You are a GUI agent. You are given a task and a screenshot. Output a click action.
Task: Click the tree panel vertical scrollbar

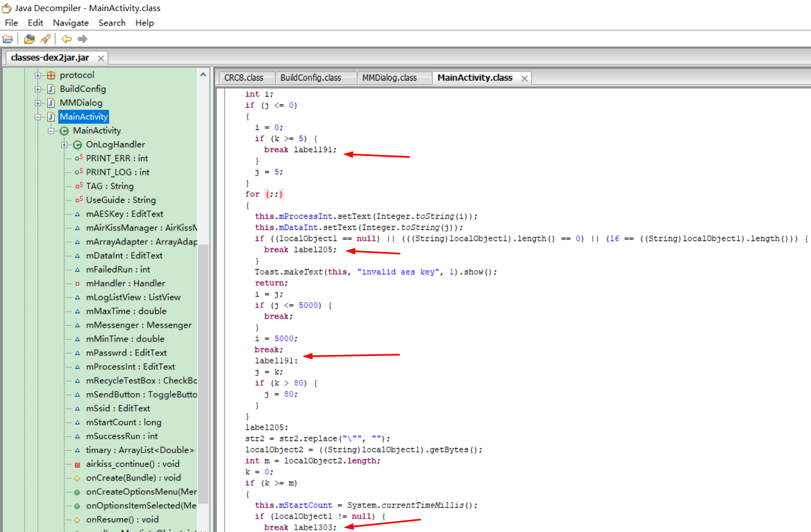[203, 373]
